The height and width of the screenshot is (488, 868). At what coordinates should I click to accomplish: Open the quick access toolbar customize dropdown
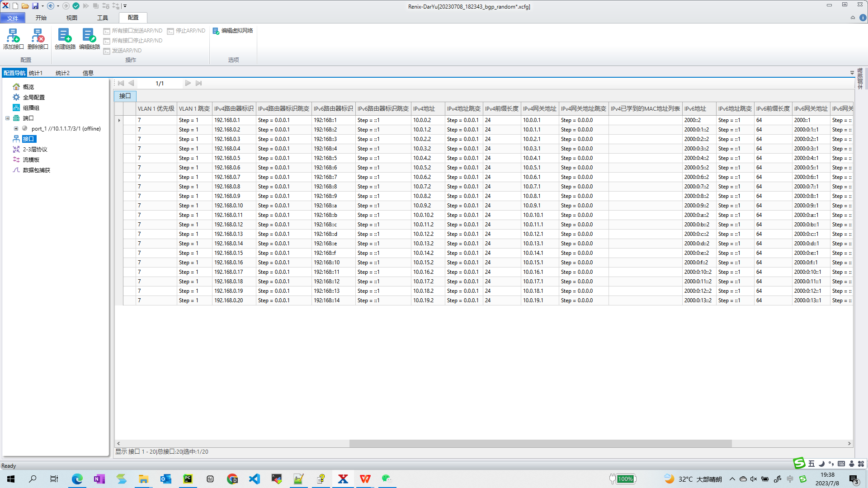[x=125, y=6]
